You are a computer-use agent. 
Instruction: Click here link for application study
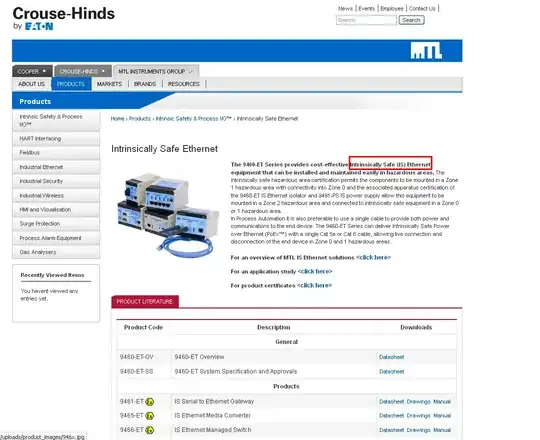point(315,272)
